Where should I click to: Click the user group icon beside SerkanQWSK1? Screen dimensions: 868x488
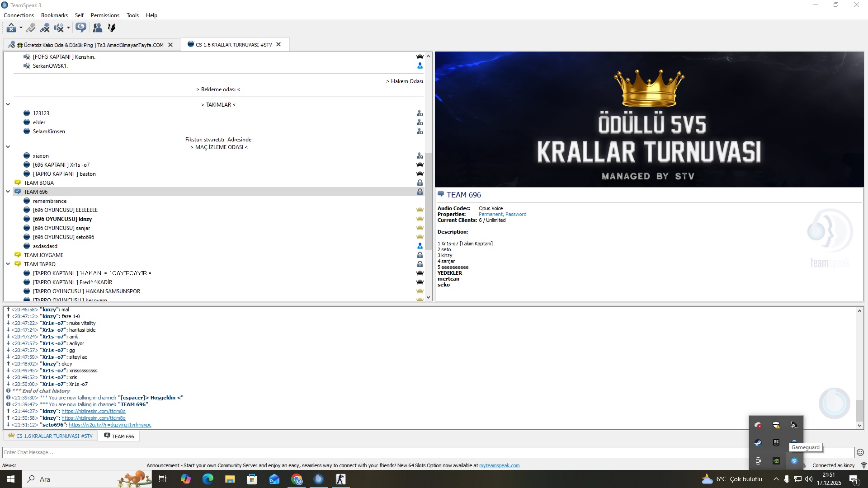tap(420, 66)
